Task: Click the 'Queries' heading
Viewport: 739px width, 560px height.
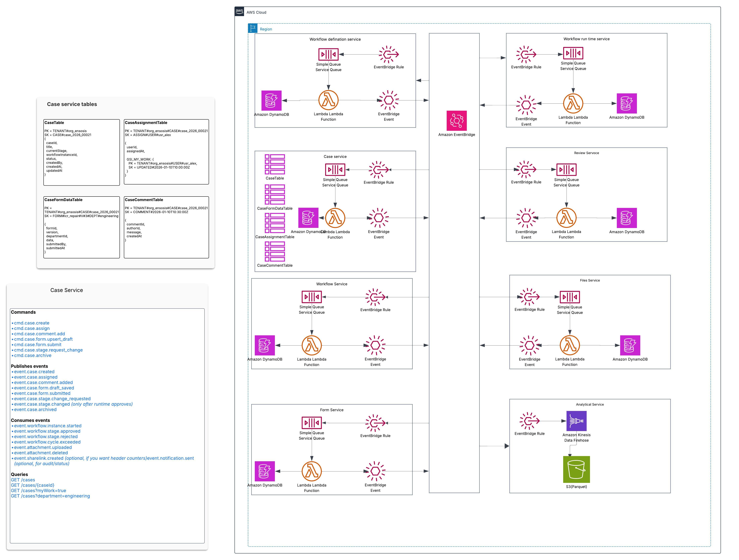Action: [x=19, y=474]
